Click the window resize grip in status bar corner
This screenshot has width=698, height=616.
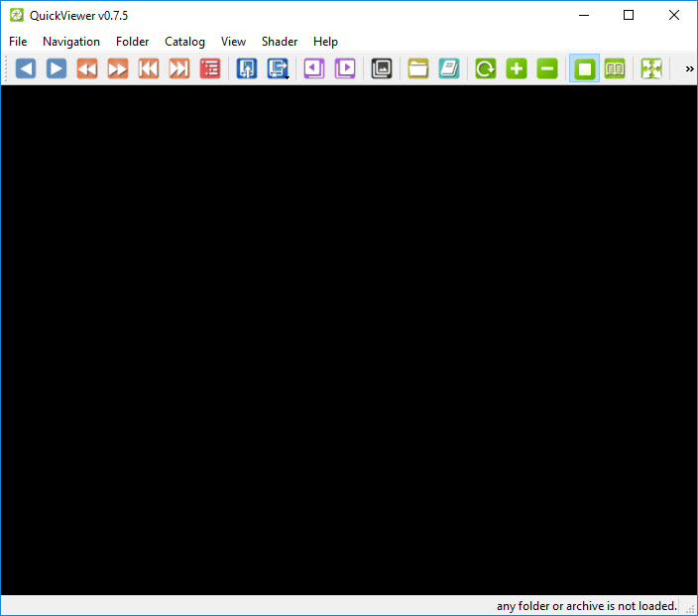click(x=690, y=608)
